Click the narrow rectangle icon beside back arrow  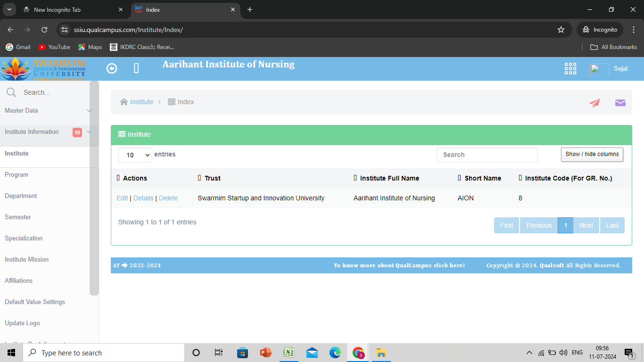point(136,69)
